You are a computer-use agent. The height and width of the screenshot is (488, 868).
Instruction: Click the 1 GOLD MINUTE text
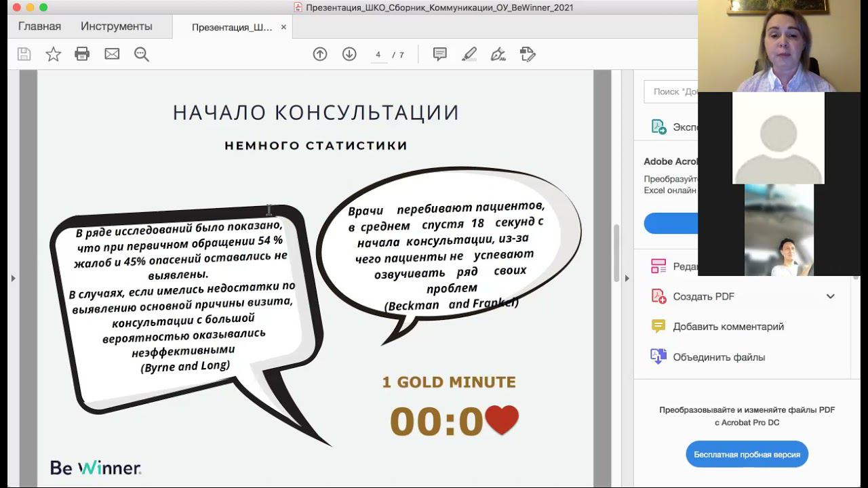click(449, 382)
